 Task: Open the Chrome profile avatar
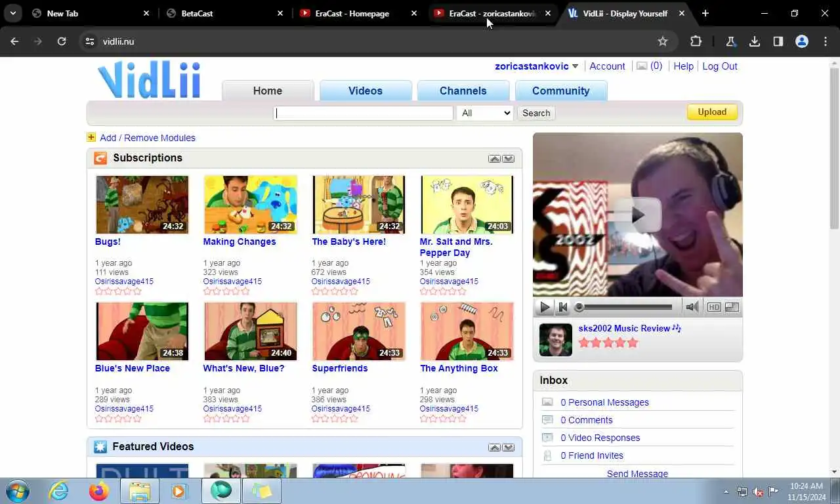pos(802,41)
